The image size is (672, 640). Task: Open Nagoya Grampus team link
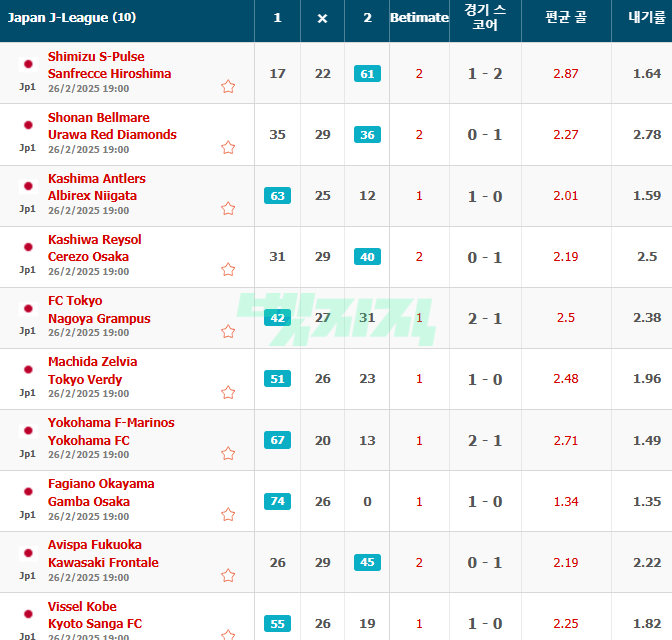coord(99,318)
